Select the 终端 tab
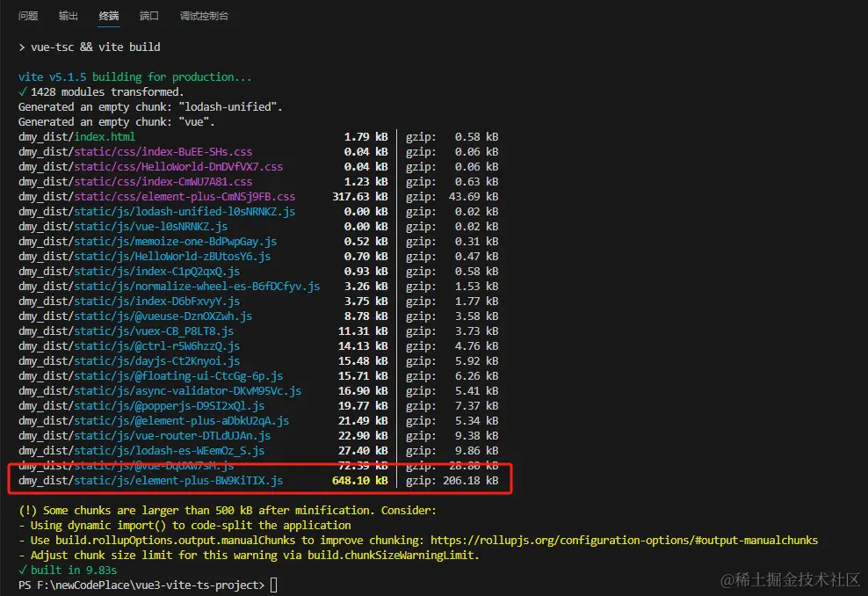 click(109, 16)
